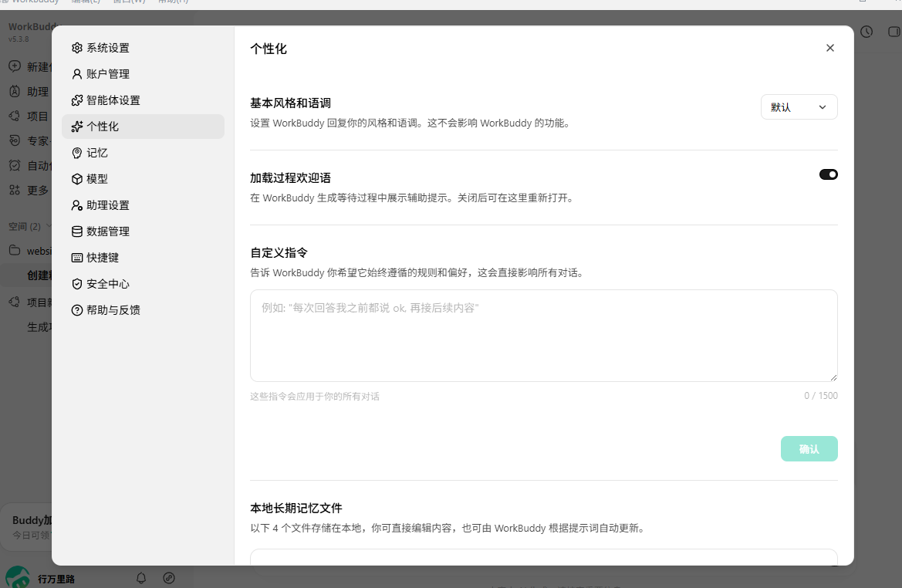This screenshot has width=902, height=588.
Task: Switch to 账户管理 page
Action: [x=143, y=74]
